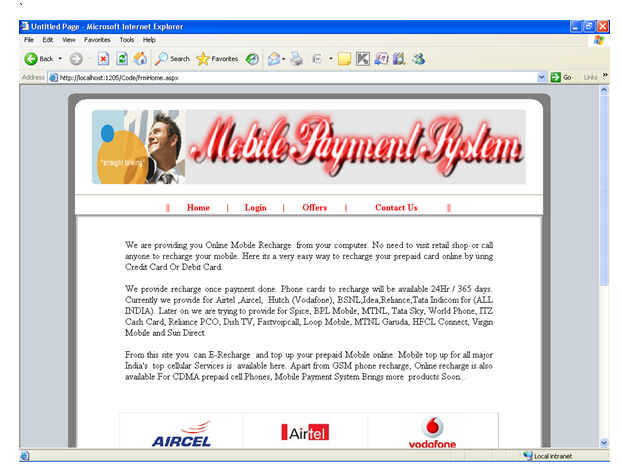Click the Login navigation link
Screen dimensions: 622x476
[x=255, y=207]
